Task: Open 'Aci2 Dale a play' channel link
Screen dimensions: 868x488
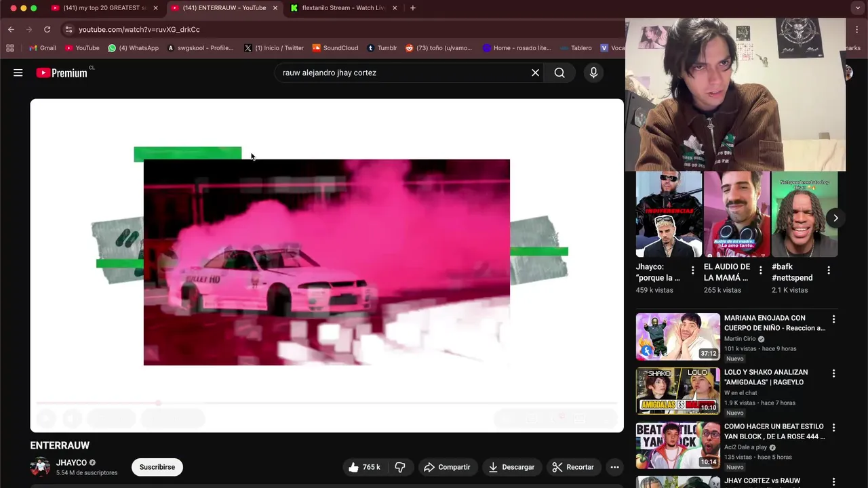Action: (x=745, y=447)
